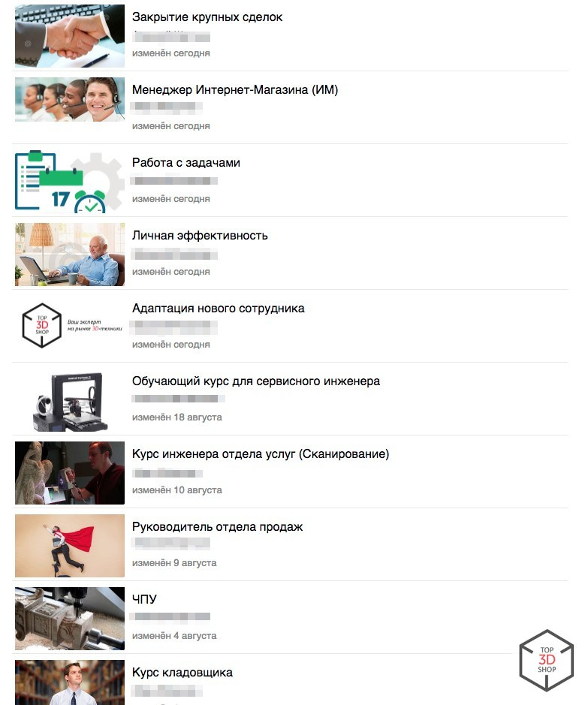Open Адаптация нового сотрудника course
This screenshot has width=588, height=705.
[218, 309]
